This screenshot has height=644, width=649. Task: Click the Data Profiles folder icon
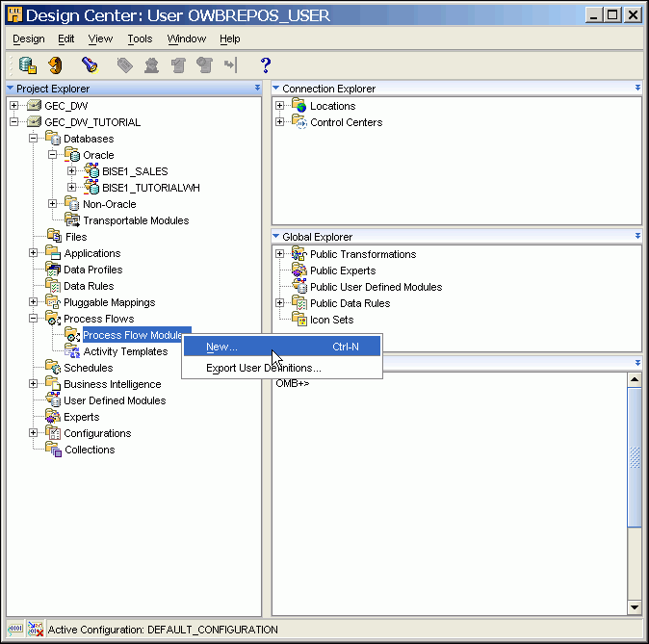[x=53, y=270]
